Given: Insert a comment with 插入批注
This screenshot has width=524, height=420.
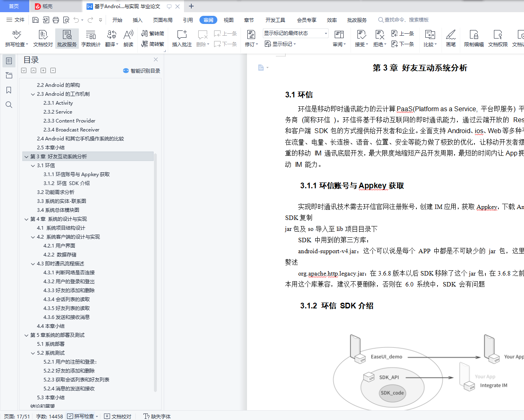Looking at the screenshot, I should click(182, 39).
